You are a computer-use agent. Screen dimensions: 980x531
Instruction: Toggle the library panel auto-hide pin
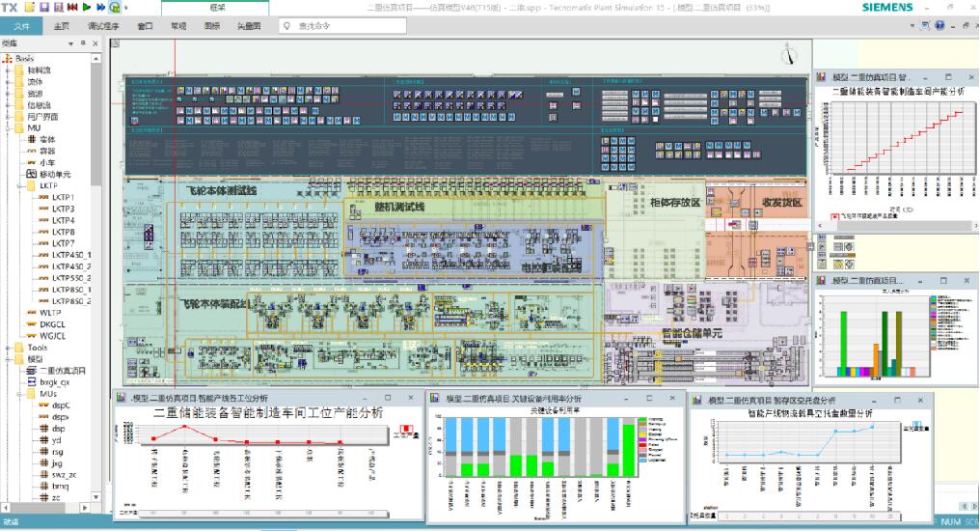83,43
